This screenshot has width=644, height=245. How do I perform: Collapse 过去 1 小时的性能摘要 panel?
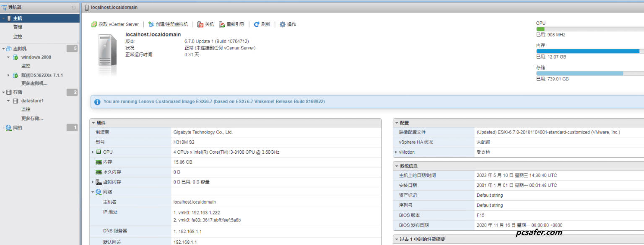[396, 240]
